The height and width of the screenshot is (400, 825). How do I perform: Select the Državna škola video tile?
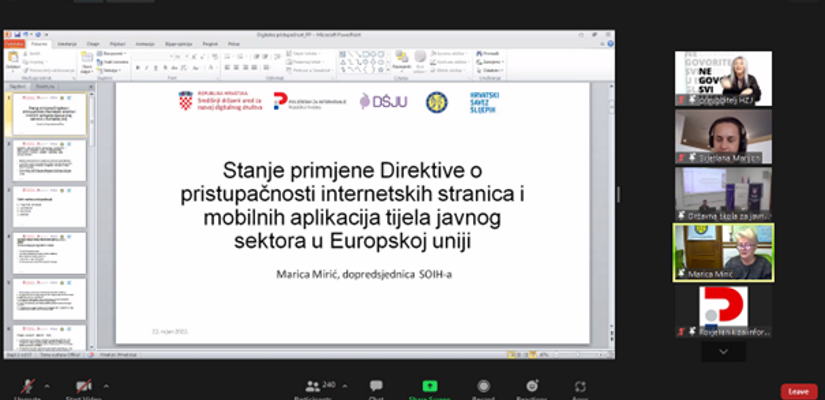(x=723, y=194)
